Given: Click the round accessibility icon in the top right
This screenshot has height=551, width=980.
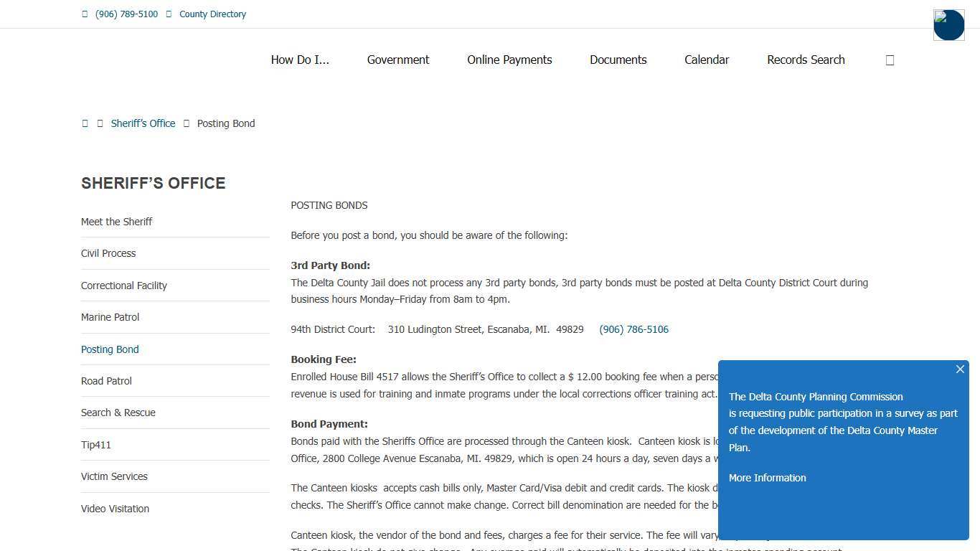Looking at the screenshot, I should [948, 25].
